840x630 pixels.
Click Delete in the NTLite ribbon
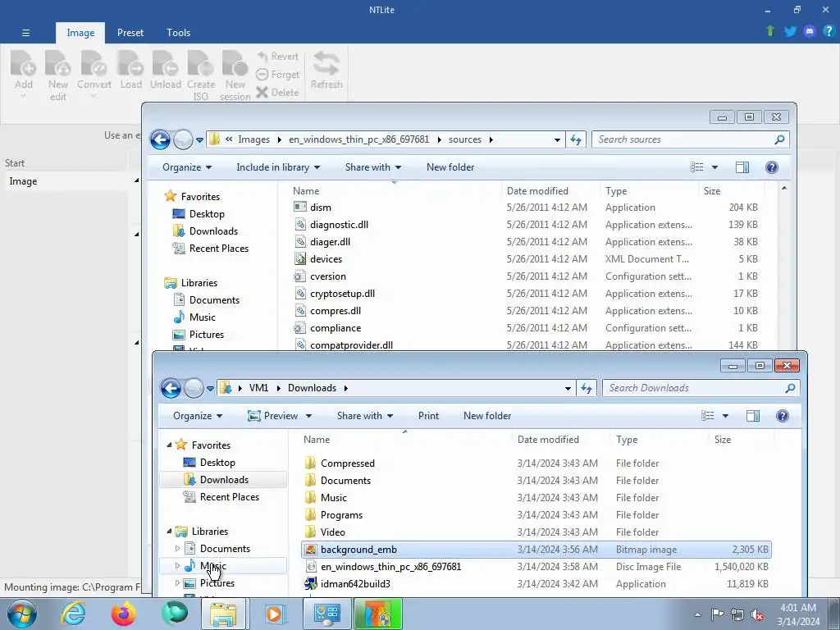[277, 92]
